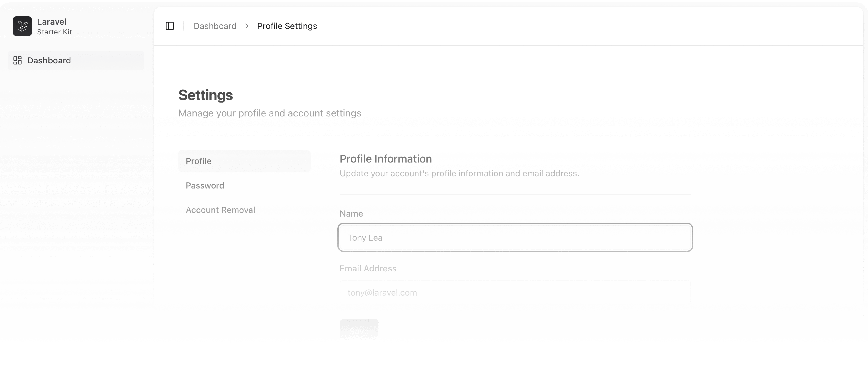
Task: Click the breadcrumb chevron separator
Action: tap(247, 26)
